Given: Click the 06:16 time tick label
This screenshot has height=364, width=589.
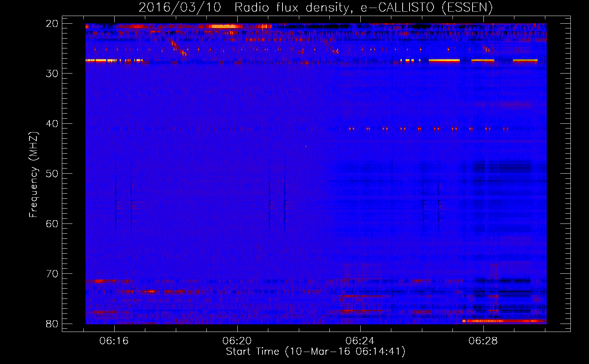Looking at the screenshot, I should point(114,341).
